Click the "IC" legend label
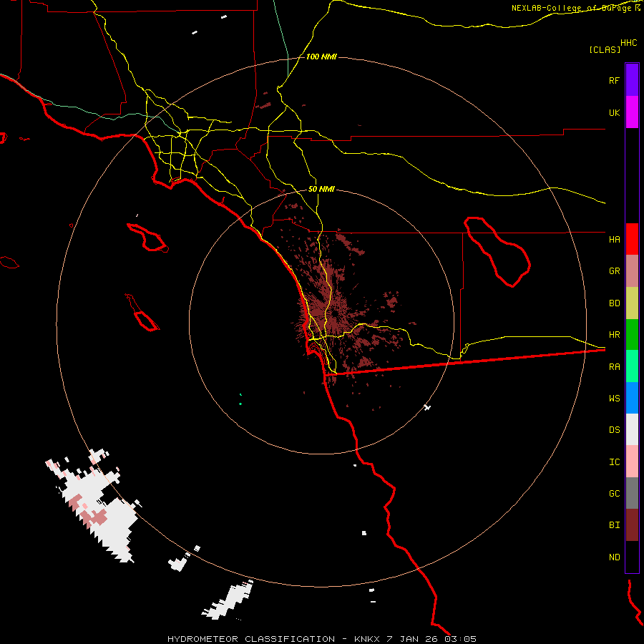Viewport: 644px width, 644px height. tap(614, 462)
